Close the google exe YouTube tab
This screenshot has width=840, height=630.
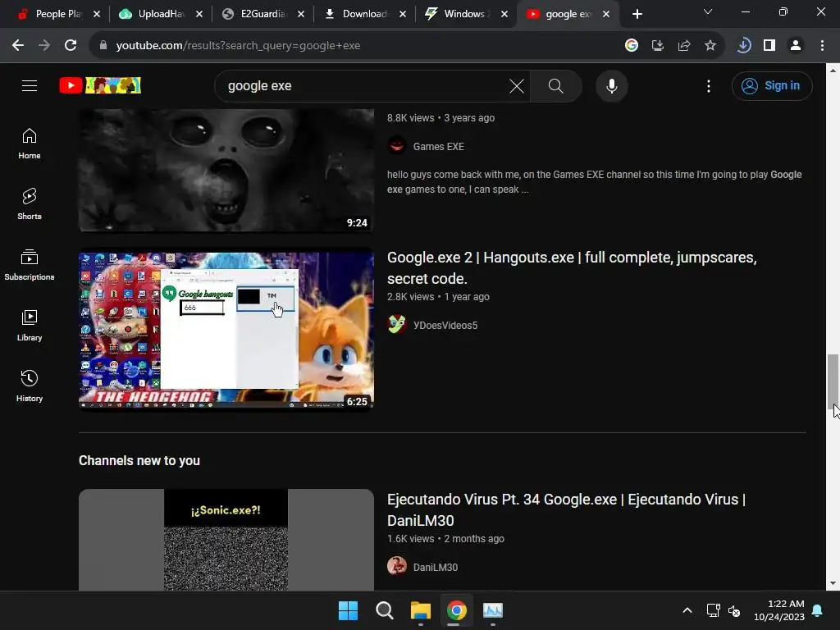pyautogui.click(x=606, y=14)
